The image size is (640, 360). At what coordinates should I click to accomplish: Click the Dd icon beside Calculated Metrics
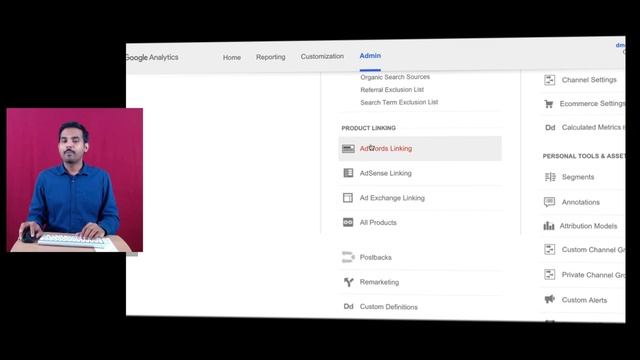coord(550,127)
